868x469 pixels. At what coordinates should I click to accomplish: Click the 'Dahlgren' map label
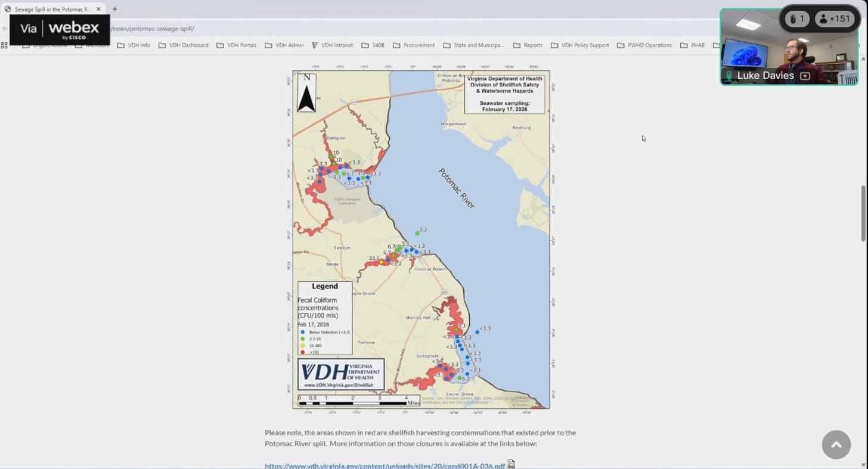[336, 138]
